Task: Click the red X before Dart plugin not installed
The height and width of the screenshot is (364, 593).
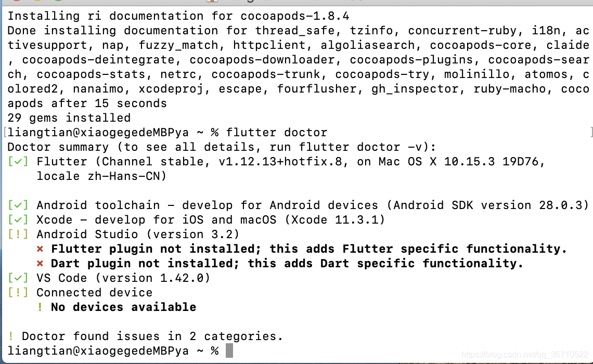Action: [x=40, y=264]
